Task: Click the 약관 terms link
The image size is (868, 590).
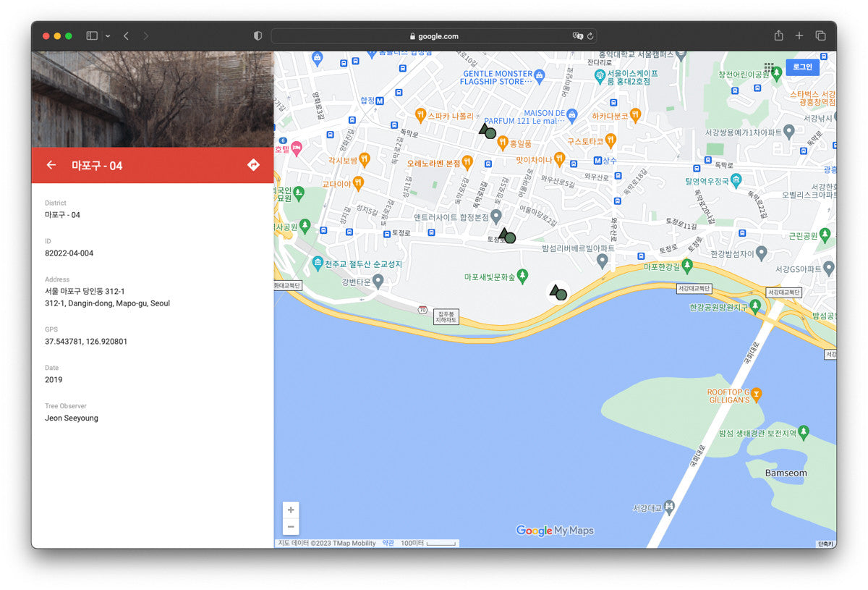Action: [x=388, y=543]
